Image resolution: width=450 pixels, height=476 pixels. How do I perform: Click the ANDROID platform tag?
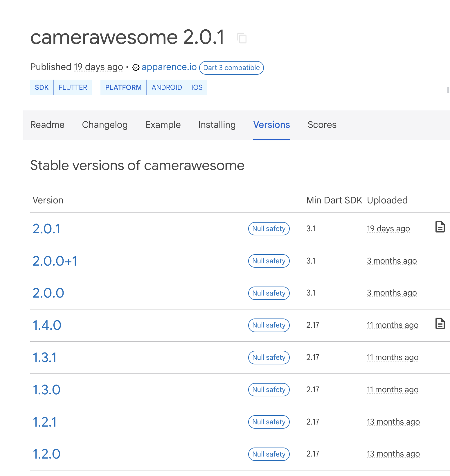coord(167,87)
